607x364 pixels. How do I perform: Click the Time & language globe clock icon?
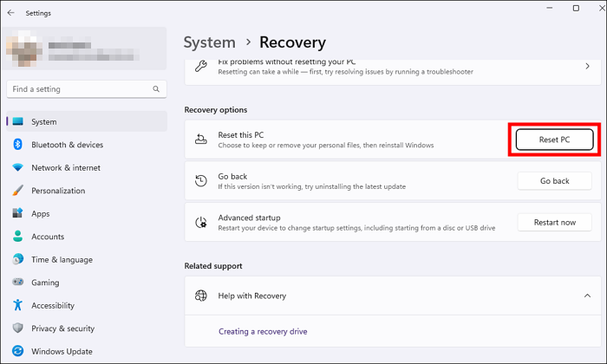[x=18, y=259]
